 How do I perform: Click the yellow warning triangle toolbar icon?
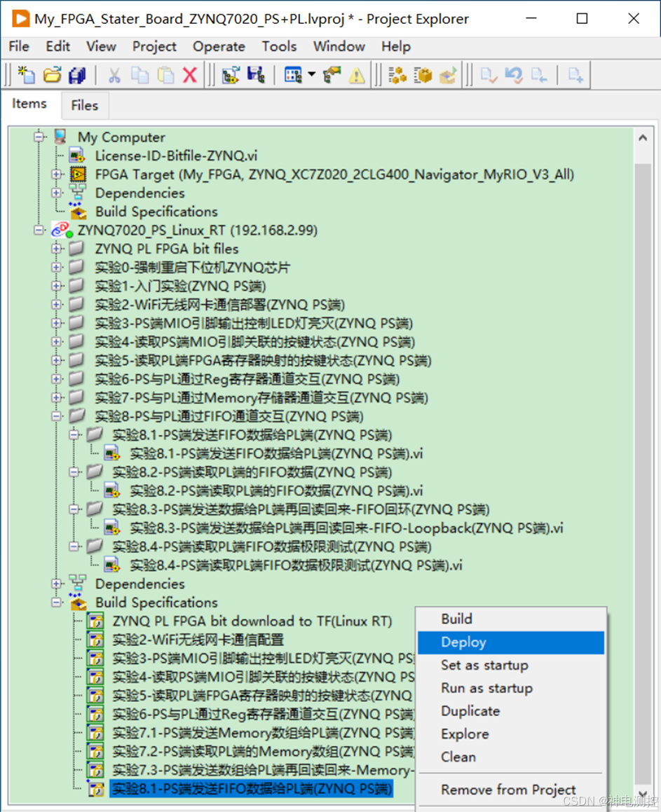pos(356,75)
